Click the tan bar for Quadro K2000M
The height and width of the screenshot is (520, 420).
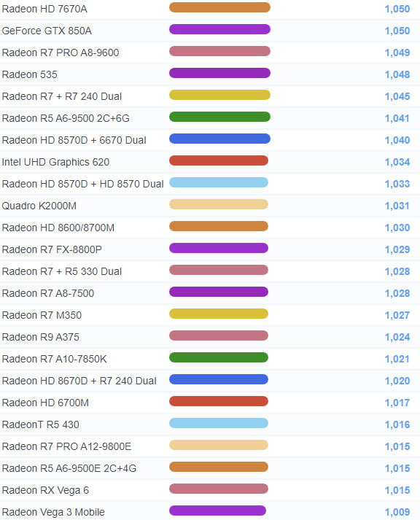(219, 205)
